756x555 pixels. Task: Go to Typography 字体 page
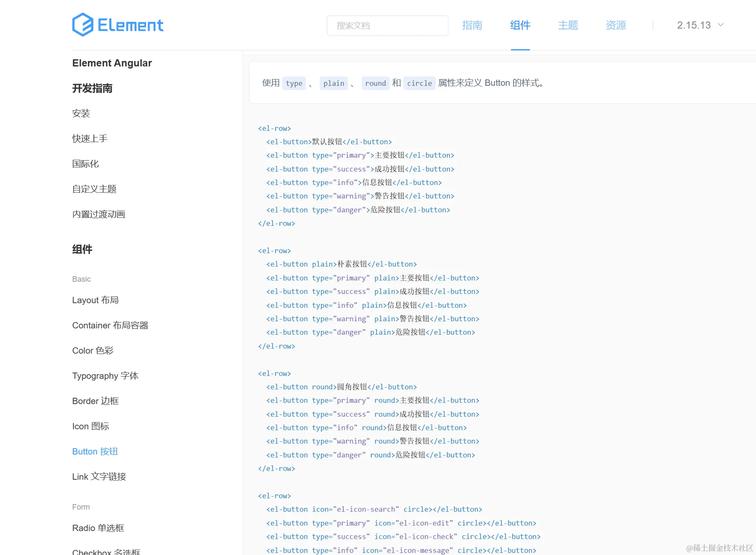tap(105, 376)
